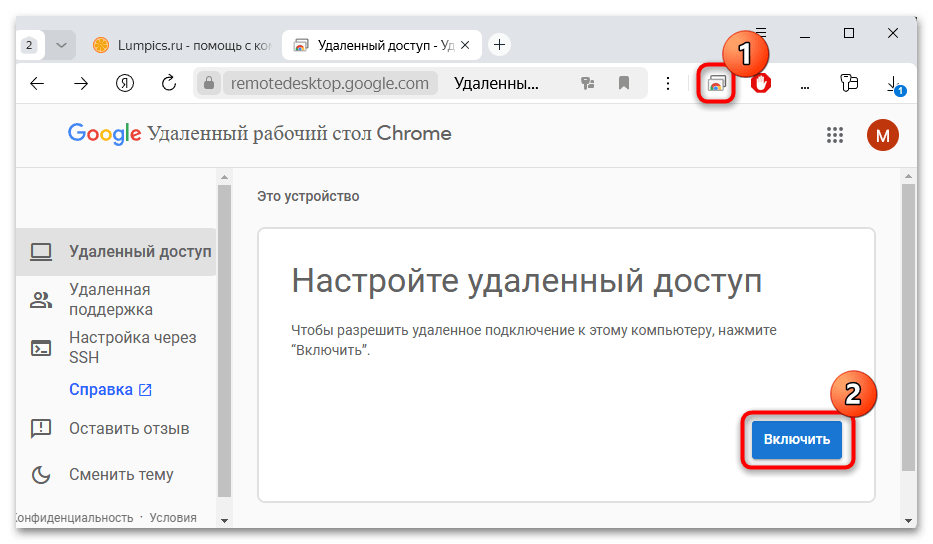Open the collections side panel icon

click(x=849, y=83)
